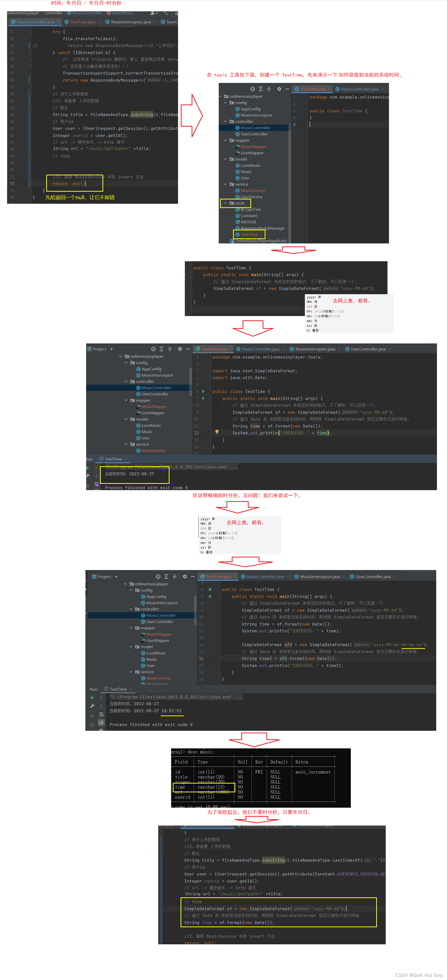Click the green rerun arrow in the 18:52:52 Run panel

coord(92,698)
